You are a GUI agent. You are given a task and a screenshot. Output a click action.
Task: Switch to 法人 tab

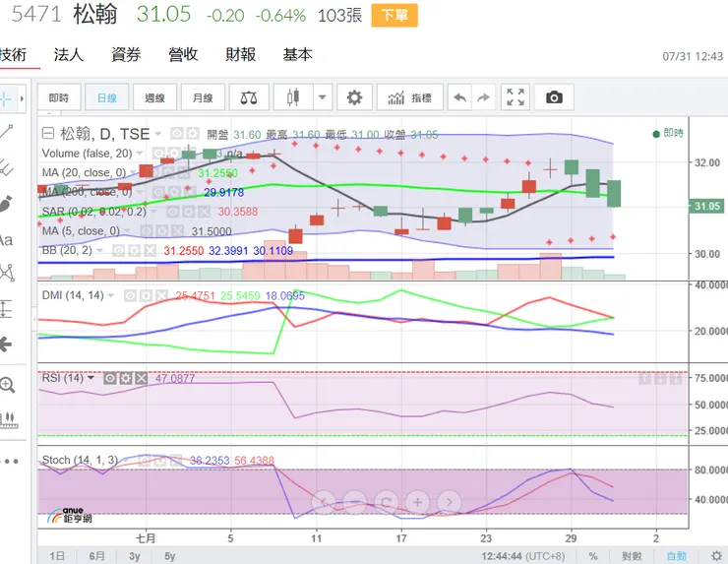[69, 55]
